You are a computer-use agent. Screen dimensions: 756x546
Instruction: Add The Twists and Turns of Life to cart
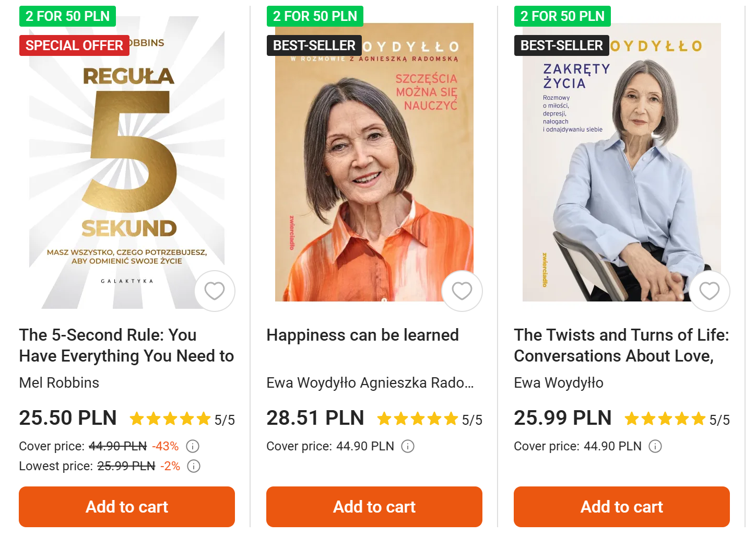tap(622, 507)
